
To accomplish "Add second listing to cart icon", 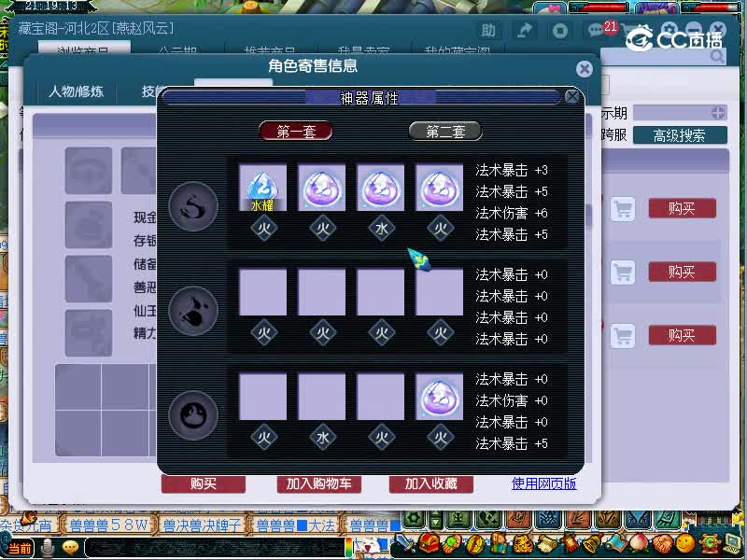I will (x=623, y=273).
